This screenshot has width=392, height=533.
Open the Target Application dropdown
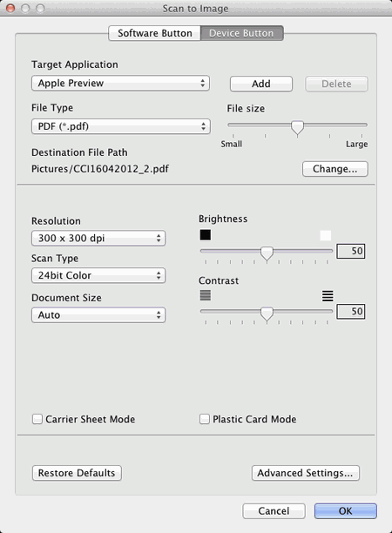click(121, 84)
